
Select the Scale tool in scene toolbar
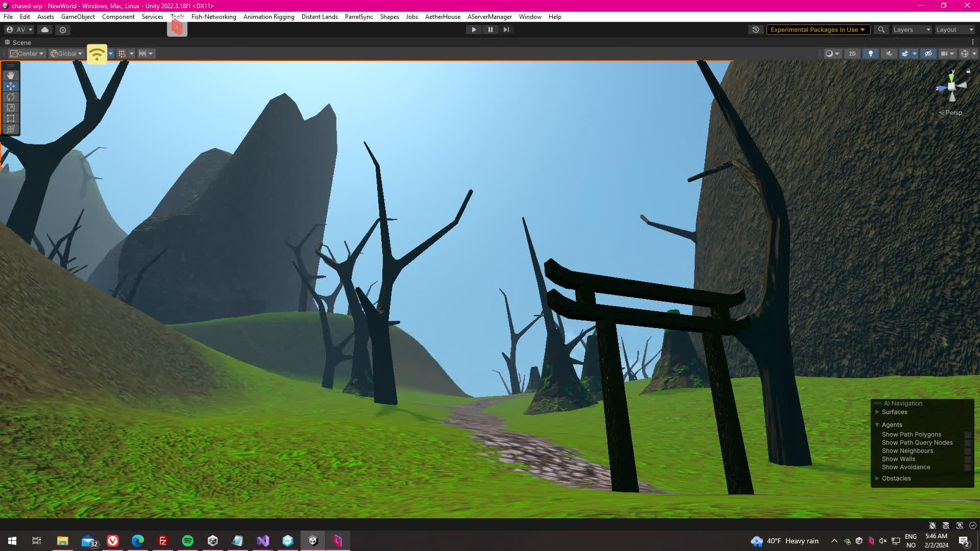click(11, 108)
